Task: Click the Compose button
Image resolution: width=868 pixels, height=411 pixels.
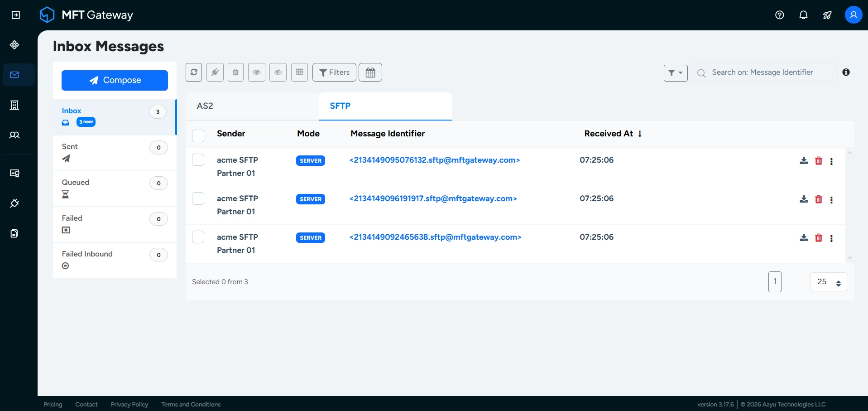Action: pos(115,80)
